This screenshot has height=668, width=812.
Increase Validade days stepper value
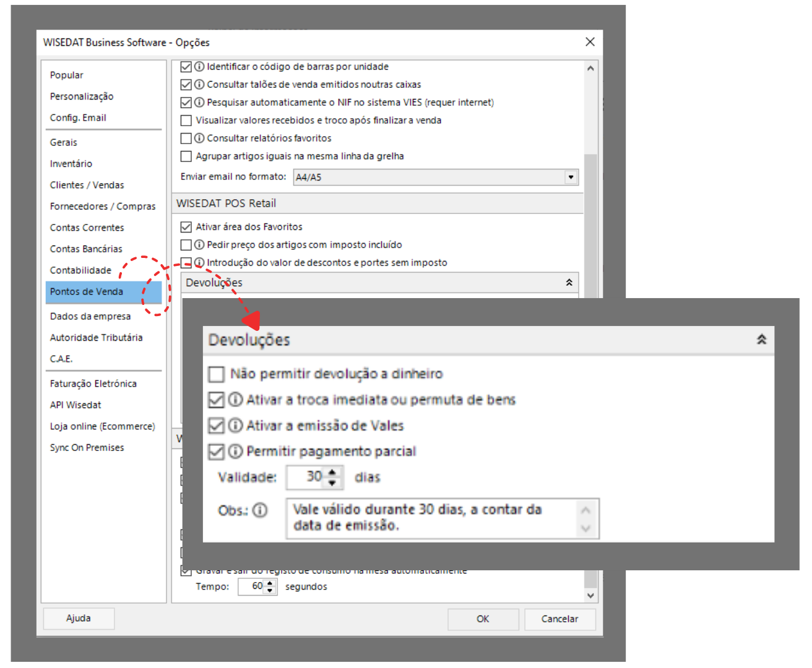click(332, 473)
